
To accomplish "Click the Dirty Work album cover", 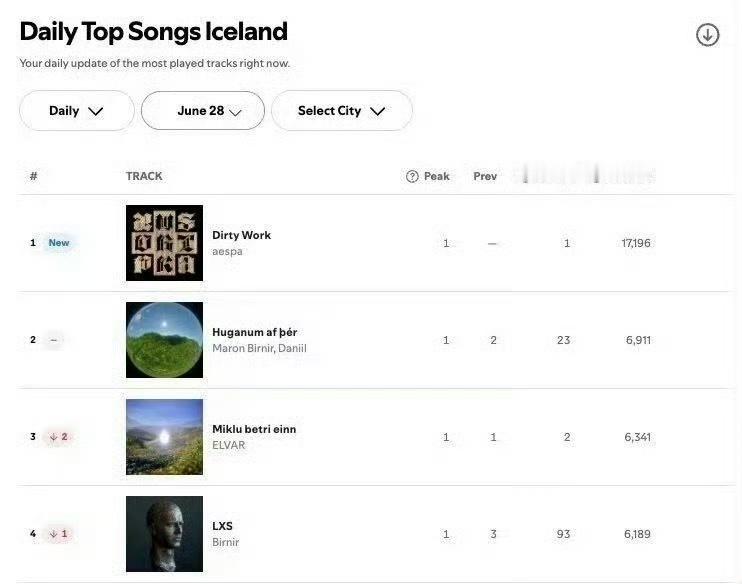I will coord(164,243).
